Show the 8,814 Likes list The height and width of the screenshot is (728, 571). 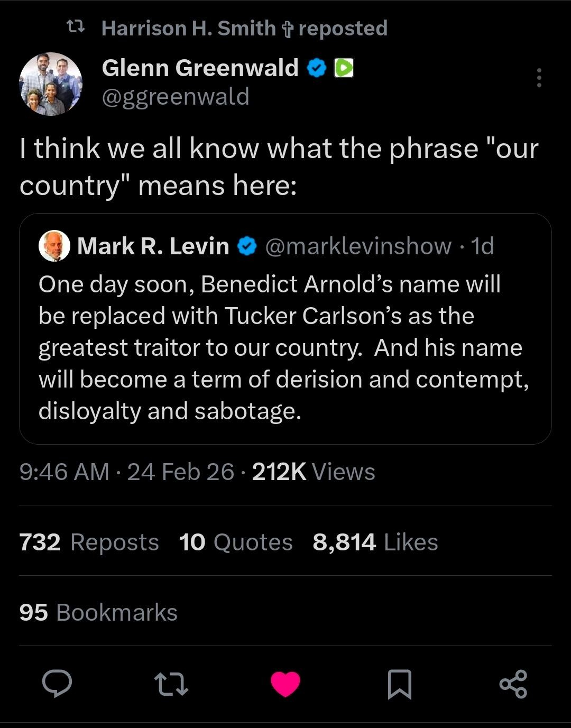(x=375, y=542)
